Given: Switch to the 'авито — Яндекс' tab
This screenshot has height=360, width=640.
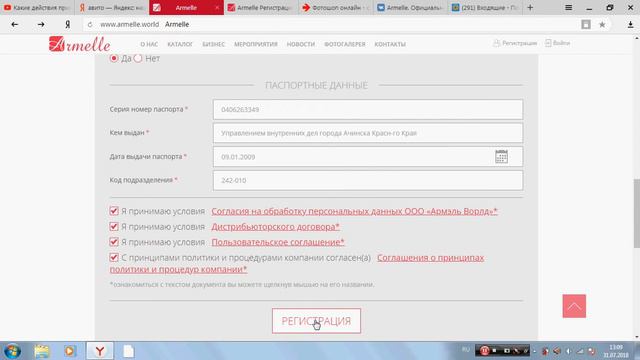Looking at the screenshot, I should click(x=112, y=7).
